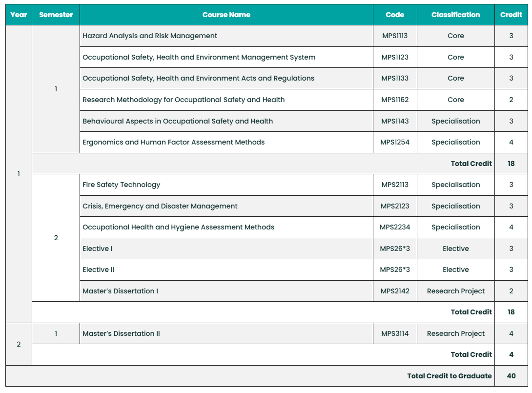Click the Classification column header
Screen dimensions: 532x393
pyautogui.click(x=455, y=15)
